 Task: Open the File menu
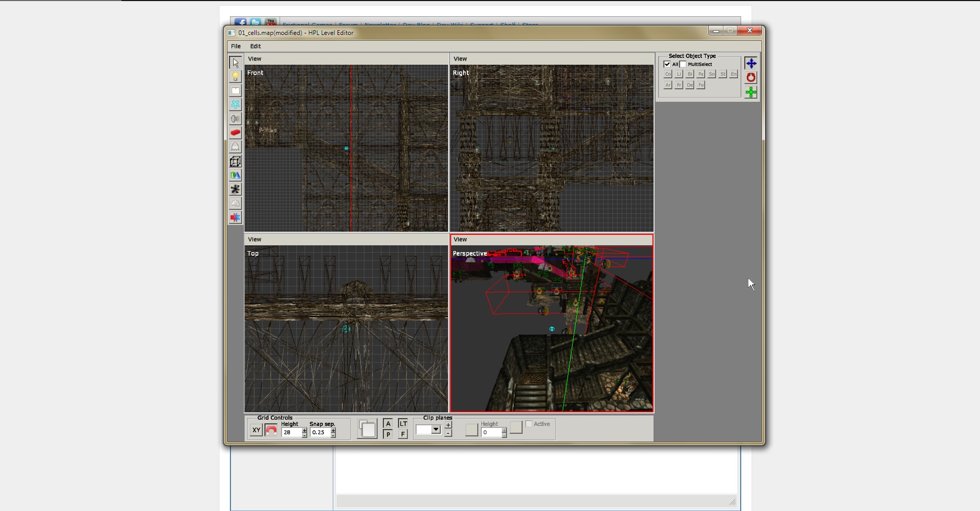coord(236,46)
